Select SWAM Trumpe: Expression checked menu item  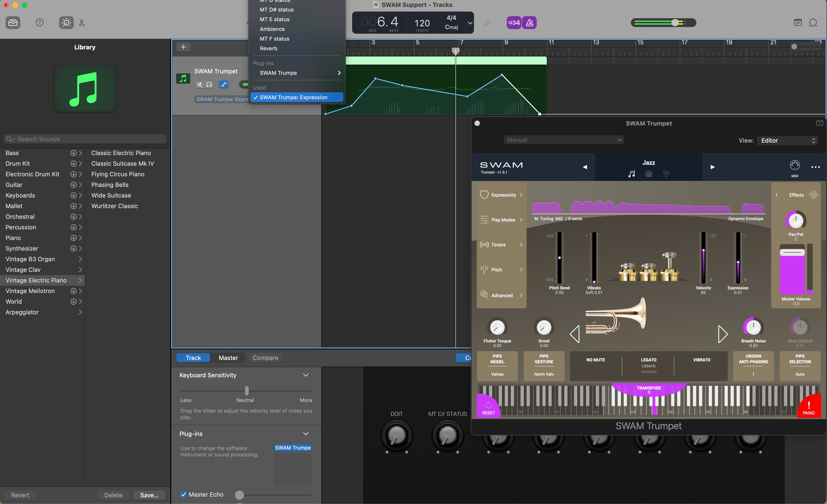pyautogui.click(x=297, y=97)
